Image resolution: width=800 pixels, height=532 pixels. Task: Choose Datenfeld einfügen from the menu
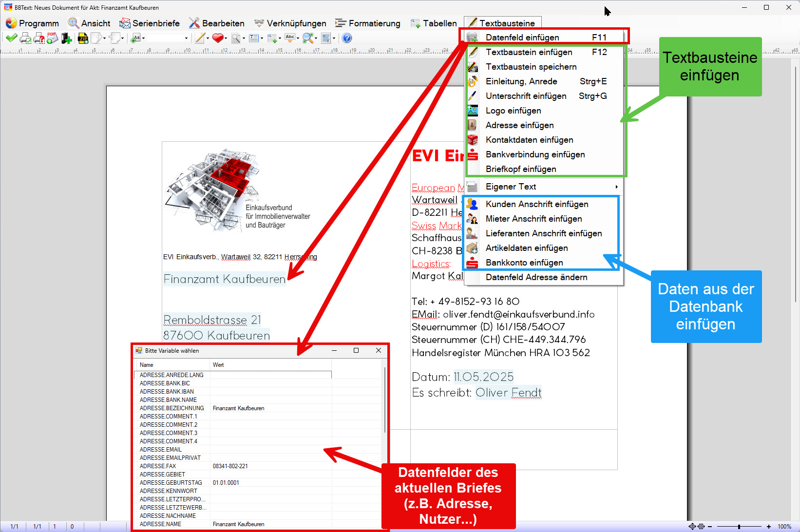tap(544, 38)
